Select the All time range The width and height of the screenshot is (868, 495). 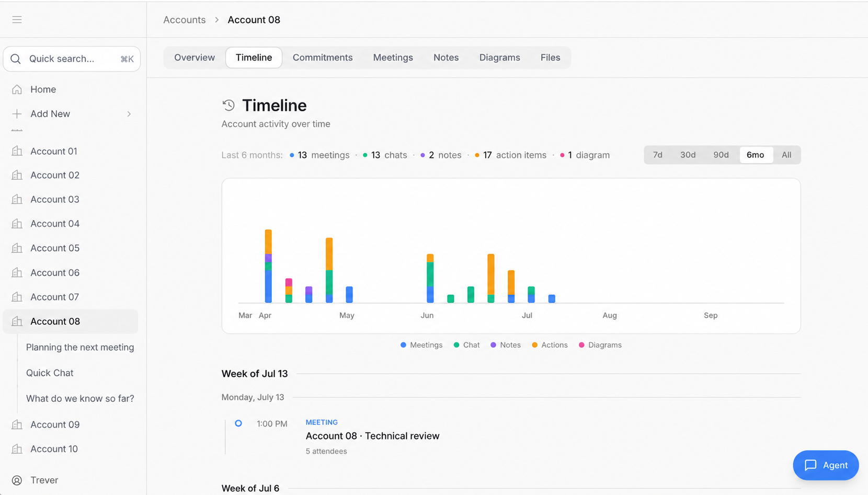click(x=786, y=155)
